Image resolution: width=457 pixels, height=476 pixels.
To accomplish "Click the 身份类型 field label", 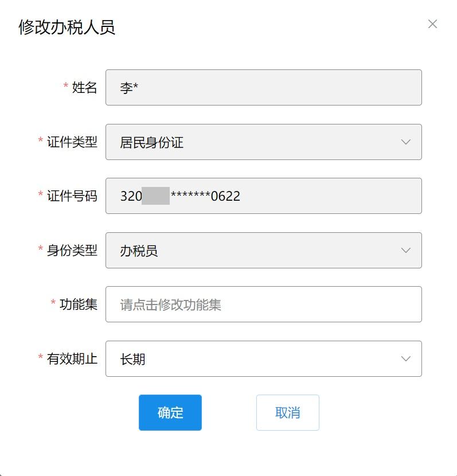I will 72,251.
